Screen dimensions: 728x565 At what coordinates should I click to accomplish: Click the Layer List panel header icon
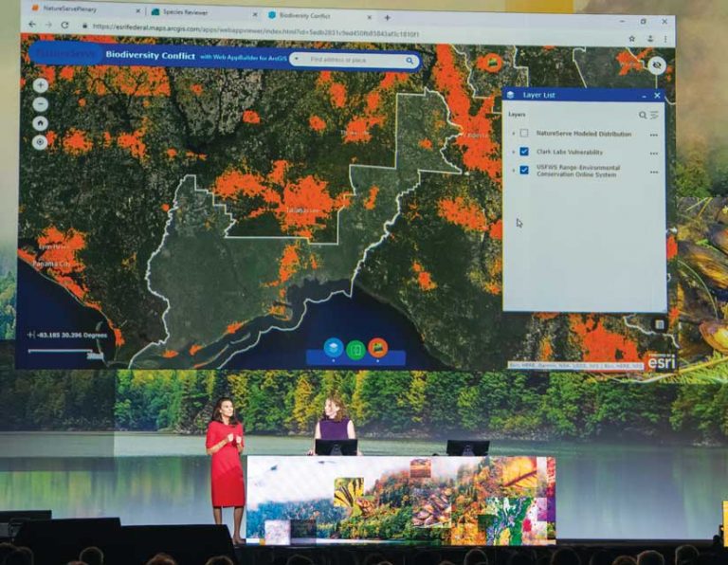point(511,95)
